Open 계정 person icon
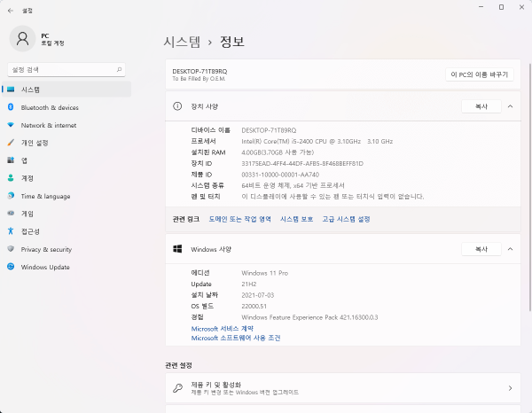Screen dimensions: 532x413 [x=11, y=177]
